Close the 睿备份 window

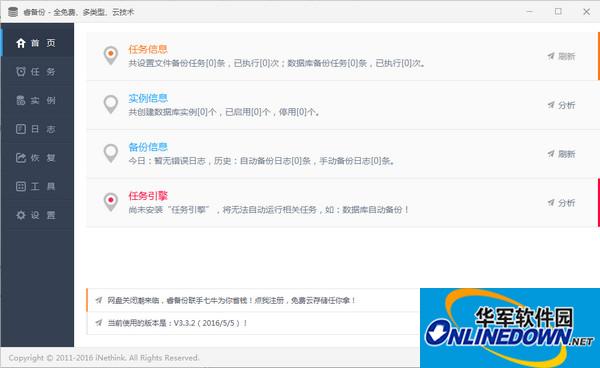[x=586, y=11]
